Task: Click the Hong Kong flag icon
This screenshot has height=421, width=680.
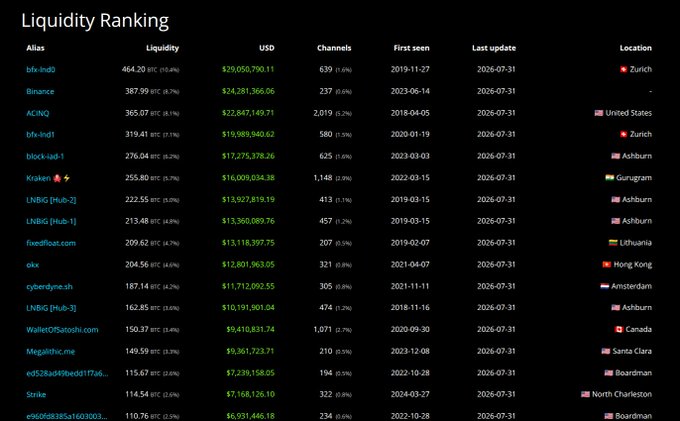Action: point(607,264)
